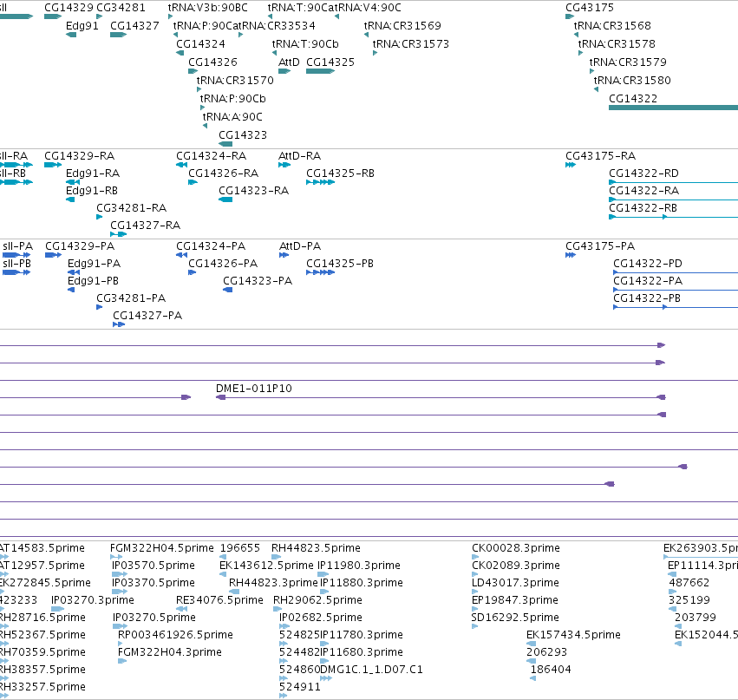
Task: Click the tRNA:CR31580 gene label
Action: [x=632, y=81]
